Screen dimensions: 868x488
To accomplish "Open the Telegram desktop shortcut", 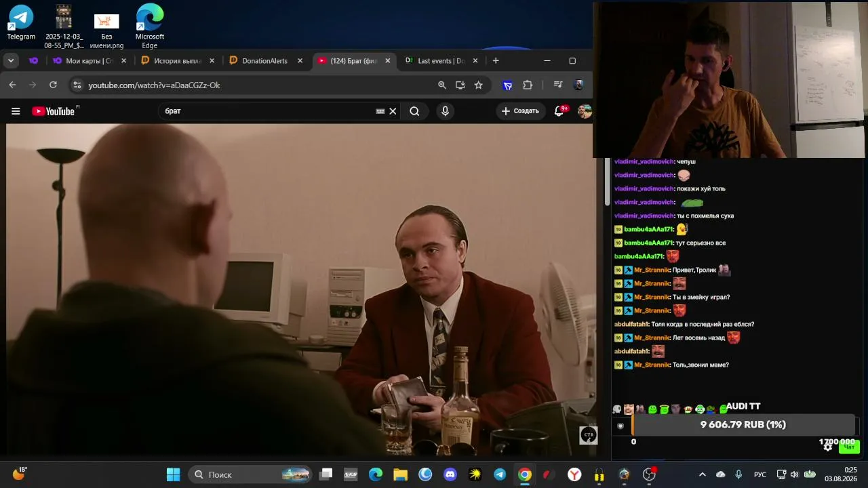I will click(x=21, y=23).
